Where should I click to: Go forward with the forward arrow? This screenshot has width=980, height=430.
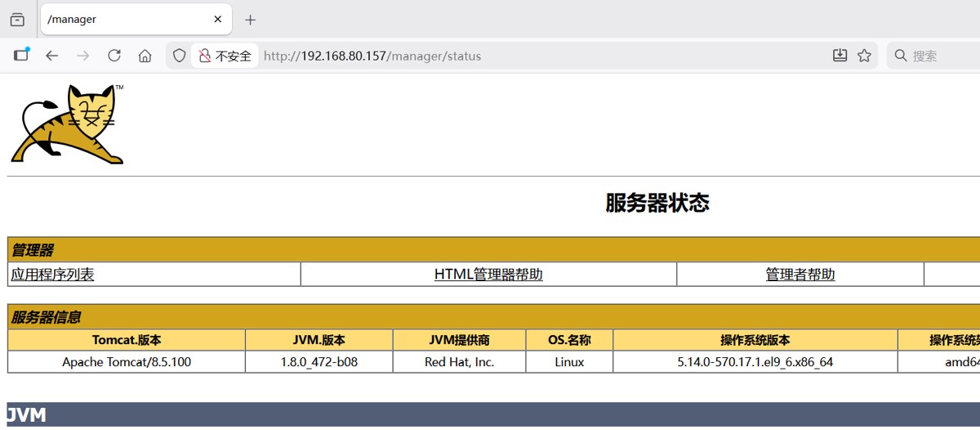click(82, 56)
